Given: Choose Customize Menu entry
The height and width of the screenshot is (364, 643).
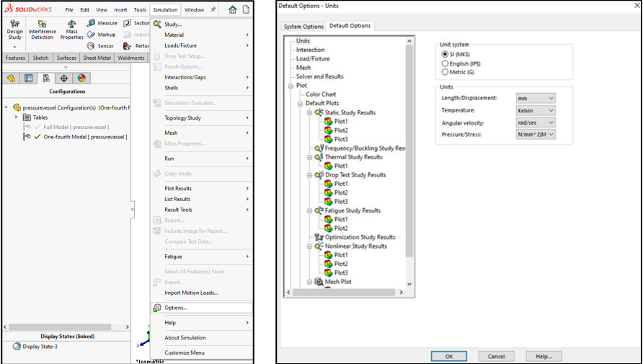Looking at the screenshot, I should (202, 352).
